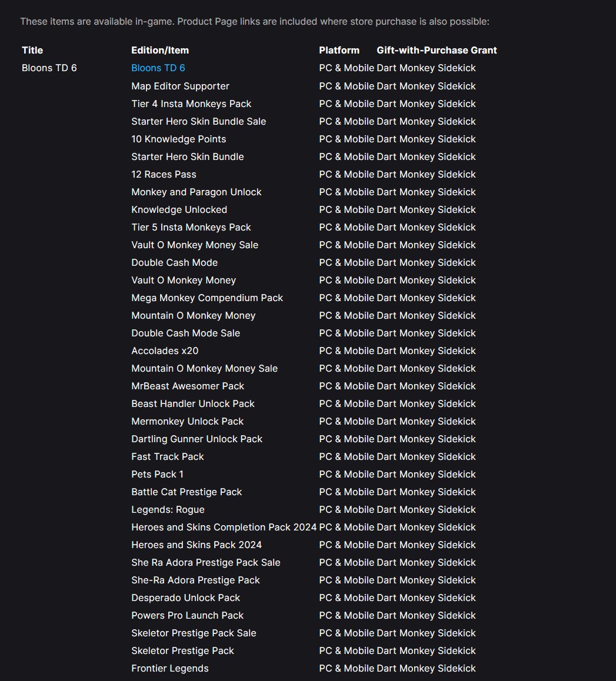Select 'She-Ra Adora Prestige Pack' text

pos(195,580)
